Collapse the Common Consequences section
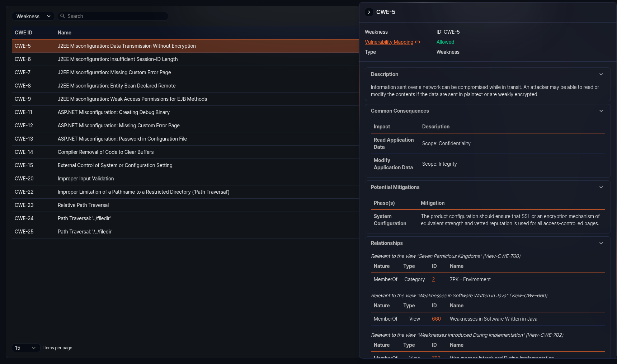Viewport: 617px width, 364px height. point(601,111)
